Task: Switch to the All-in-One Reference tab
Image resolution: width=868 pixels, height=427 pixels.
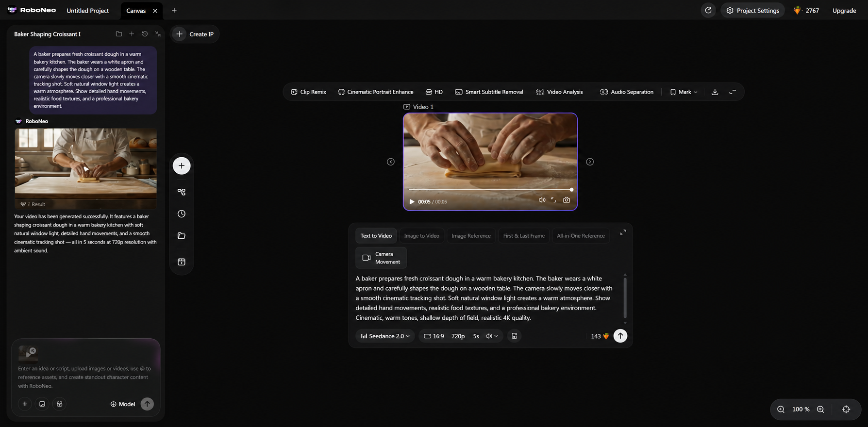Action: tap(581, 236)
